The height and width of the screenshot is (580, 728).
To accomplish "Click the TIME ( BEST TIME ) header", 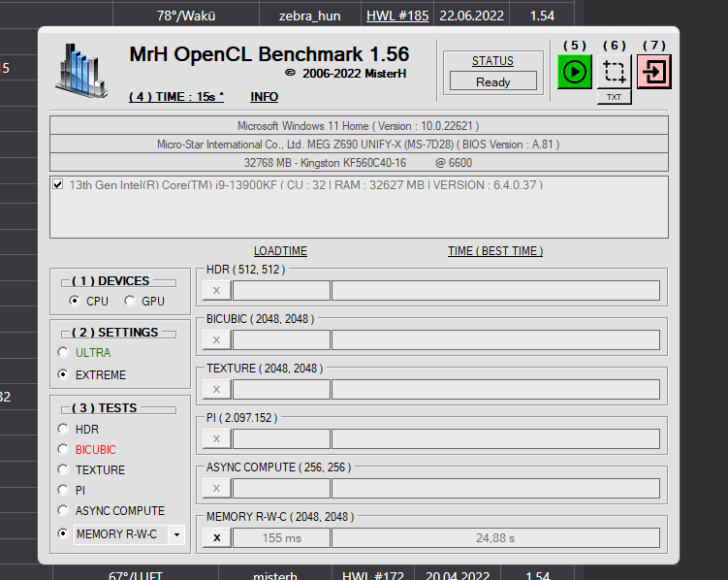I will 495,251.
